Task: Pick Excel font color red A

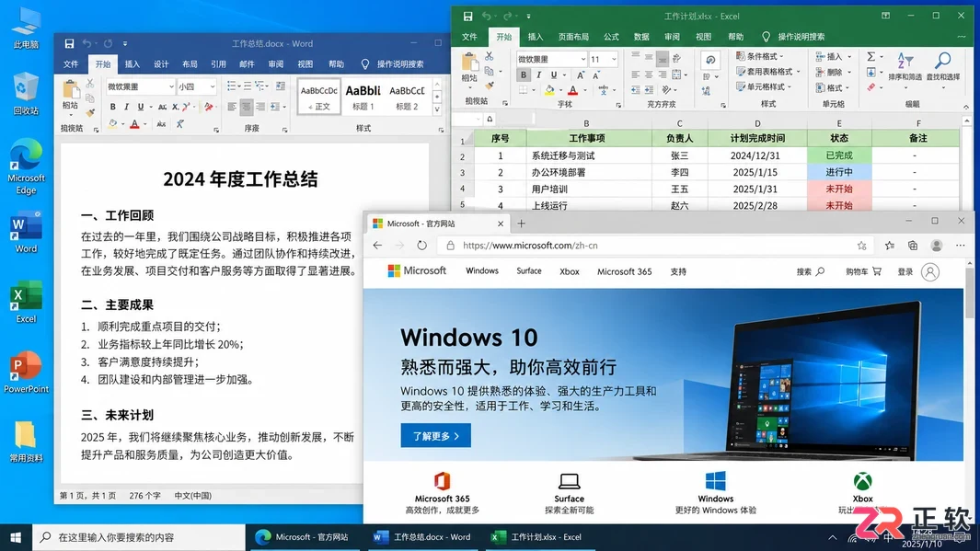Action: coord(572,90)
